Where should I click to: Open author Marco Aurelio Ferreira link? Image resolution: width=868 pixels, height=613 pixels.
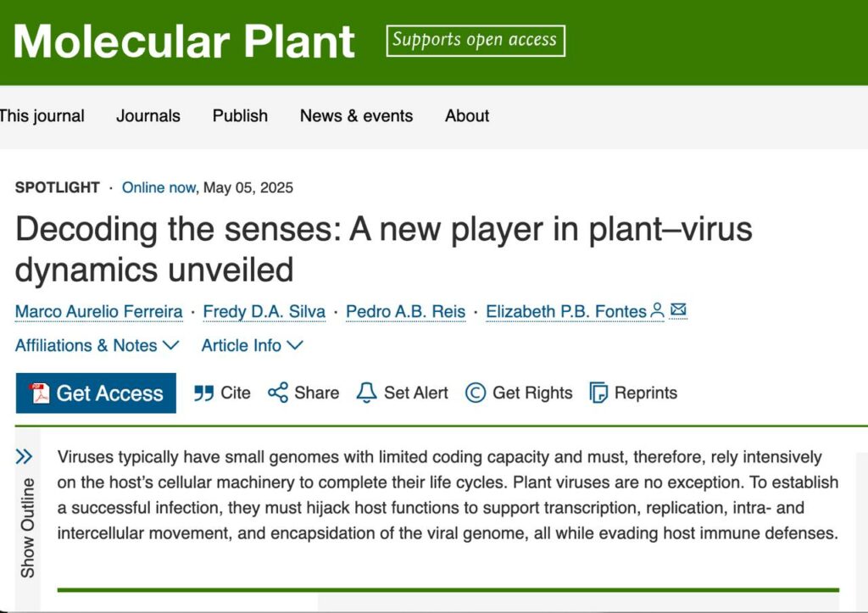click(98, 312)
